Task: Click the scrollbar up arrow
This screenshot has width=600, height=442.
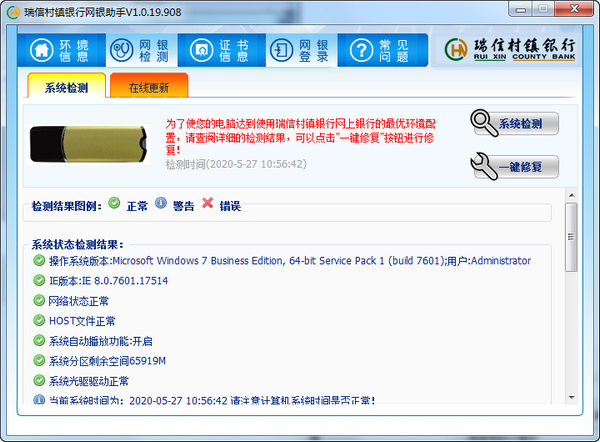Action: point(572,195)
